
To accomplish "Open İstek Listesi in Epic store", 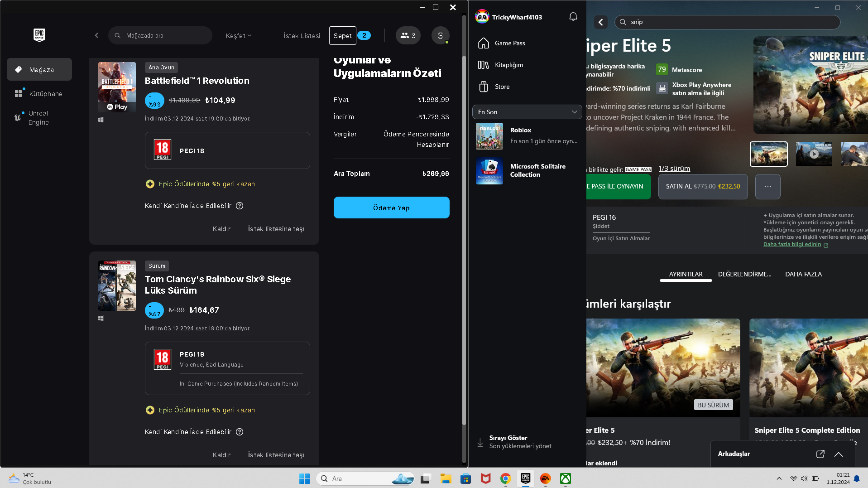I will coord(302,35).
